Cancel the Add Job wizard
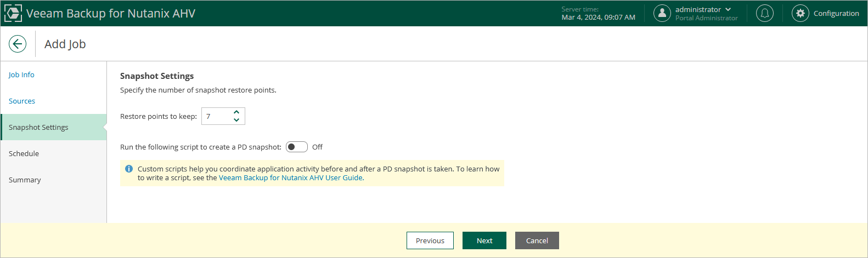 pos(537,240)
